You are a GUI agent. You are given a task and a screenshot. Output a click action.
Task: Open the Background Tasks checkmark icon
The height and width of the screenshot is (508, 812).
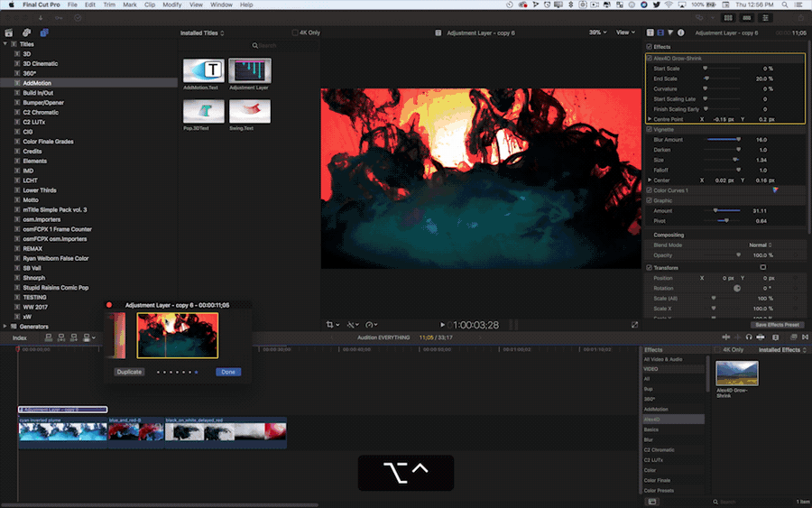(78, 18)
